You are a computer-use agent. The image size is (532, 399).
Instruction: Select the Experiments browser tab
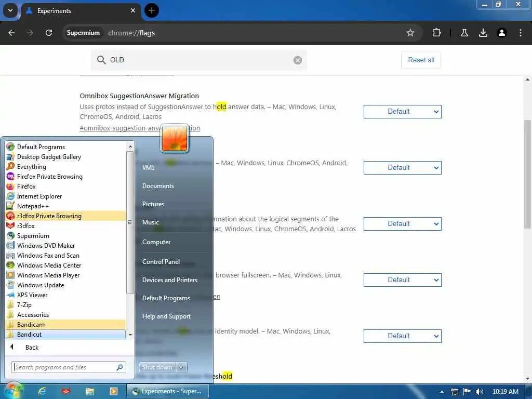tap(82, 11)
